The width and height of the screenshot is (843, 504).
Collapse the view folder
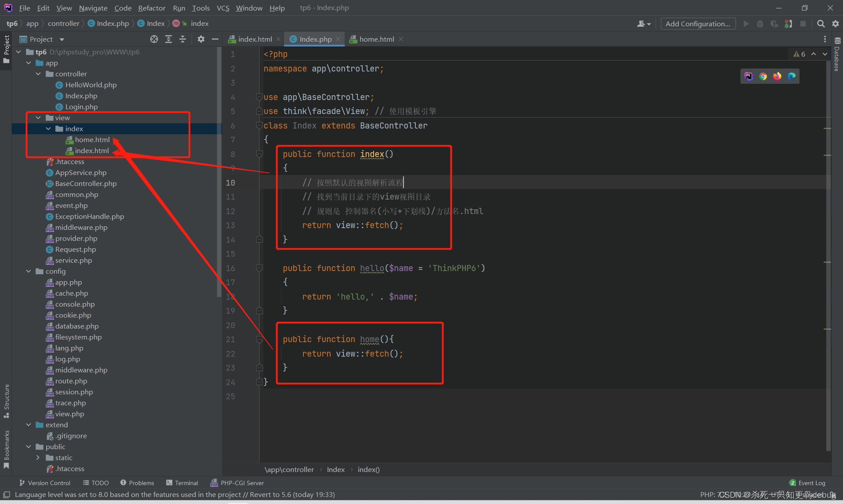tap(38, 118)
